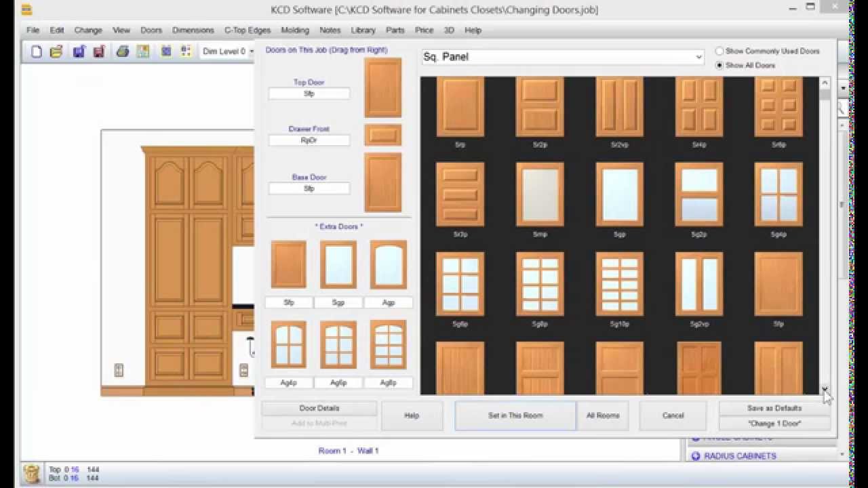
Task: Click Save as Defaults button
Action: (774, 408)
